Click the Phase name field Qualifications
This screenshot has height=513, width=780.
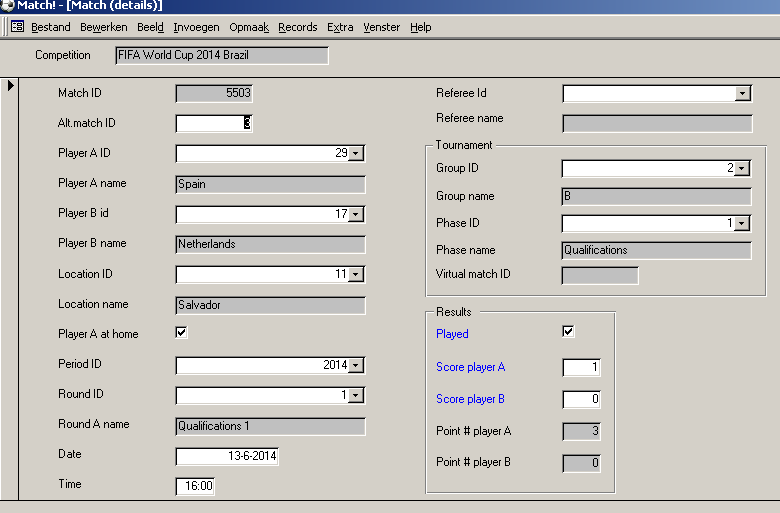coord(656,250)
